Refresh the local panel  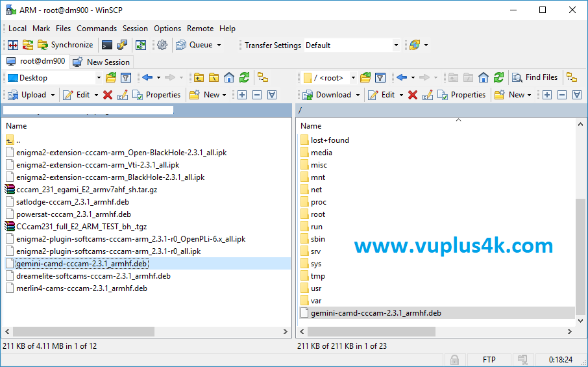pos(245,78)
